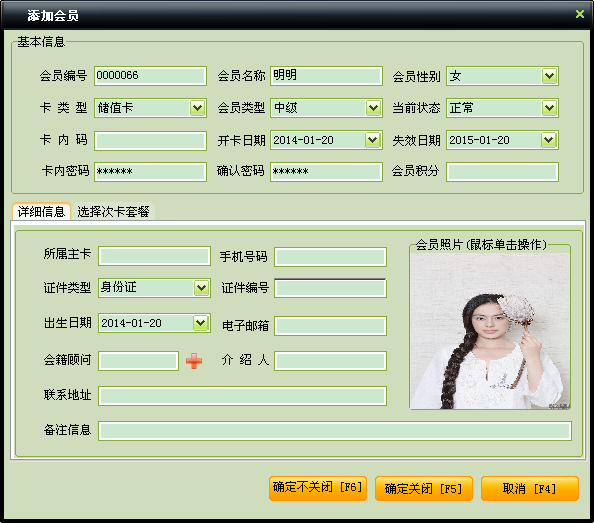This screenshot has width=594, height=523.
Task: Expand the 当前状态 dropdown showing 正常
Action: [549, 108]
